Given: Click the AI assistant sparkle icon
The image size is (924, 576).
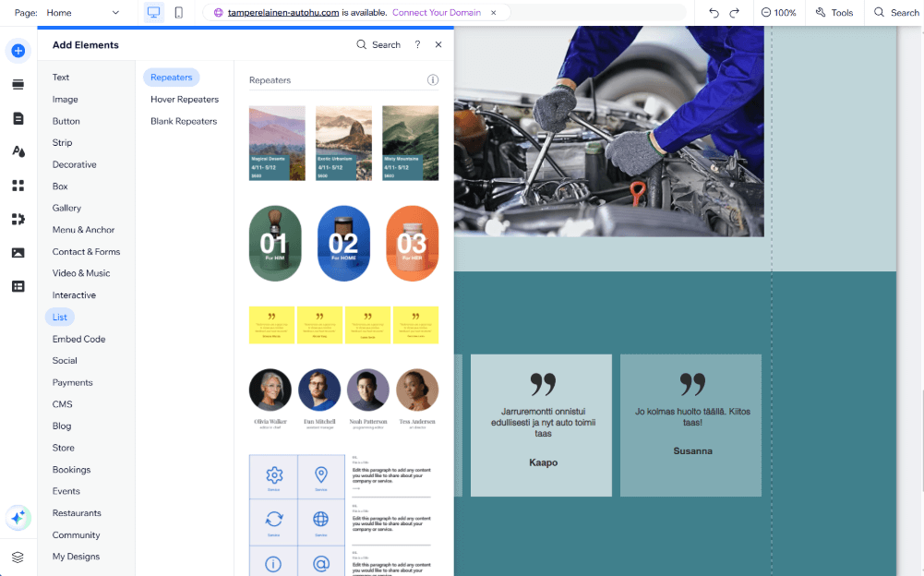Looking at the screenshot, I should (18, 518).
